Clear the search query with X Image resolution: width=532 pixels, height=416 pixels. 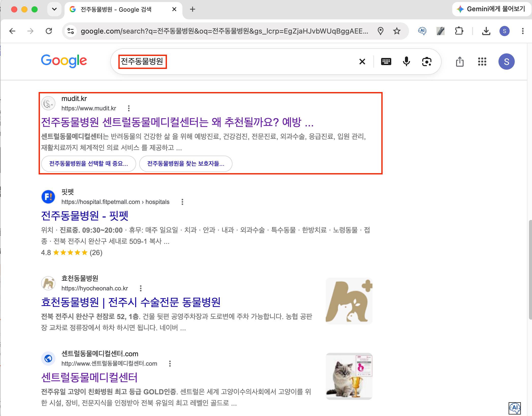(x=362, y=62)
